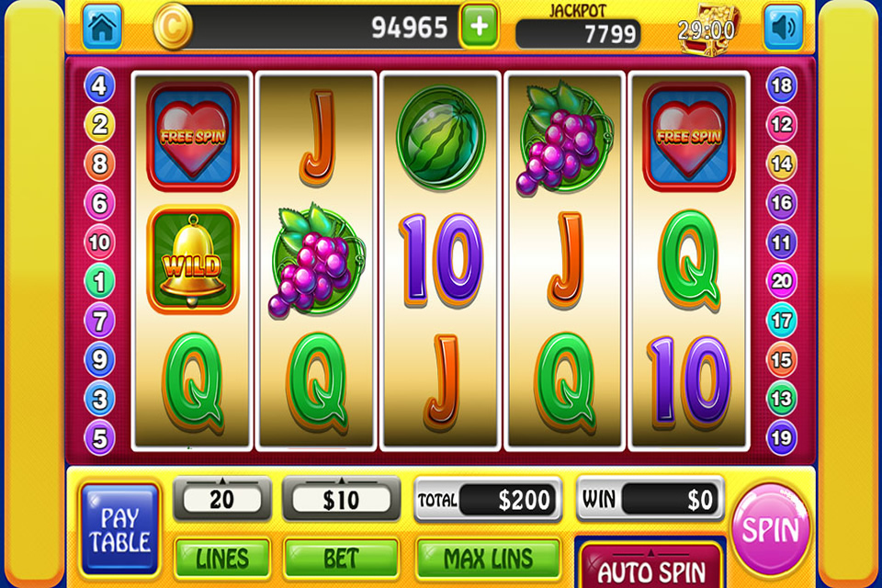
Task: Toggle payline number 18 indicator
Action: (781, 85)
